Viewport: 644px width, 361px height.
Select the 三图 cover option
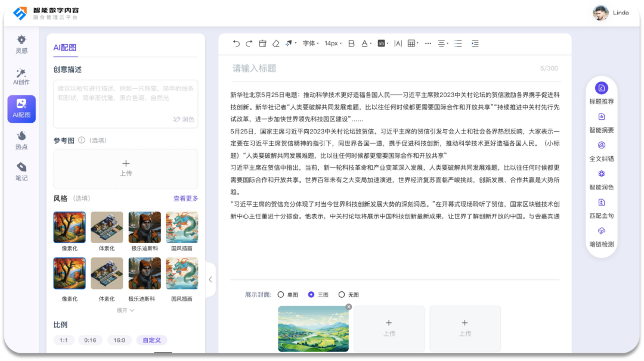[x=311, y=294]
